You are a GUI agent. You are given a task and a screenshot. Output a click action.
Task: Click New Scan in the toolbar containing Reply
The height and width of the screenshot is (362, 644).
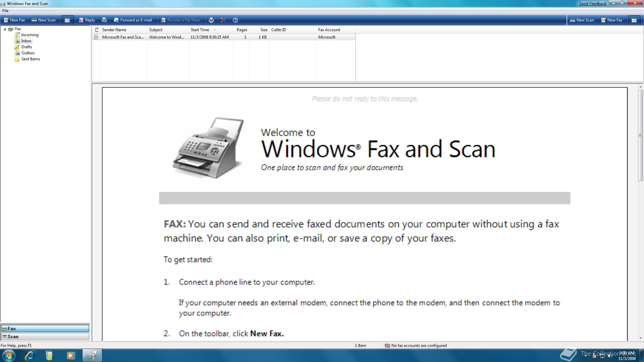click(44, 20)
